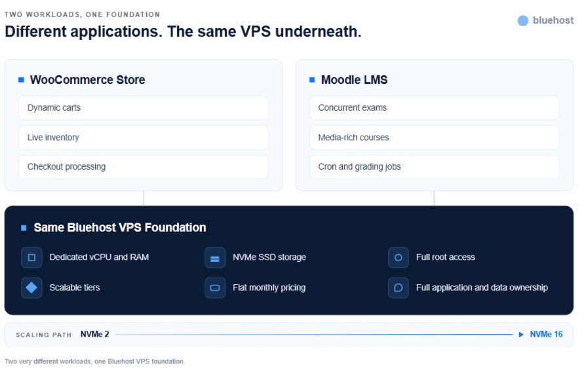
Task: Click the NVMe SSD storage icon
Action: pos(215,257)
